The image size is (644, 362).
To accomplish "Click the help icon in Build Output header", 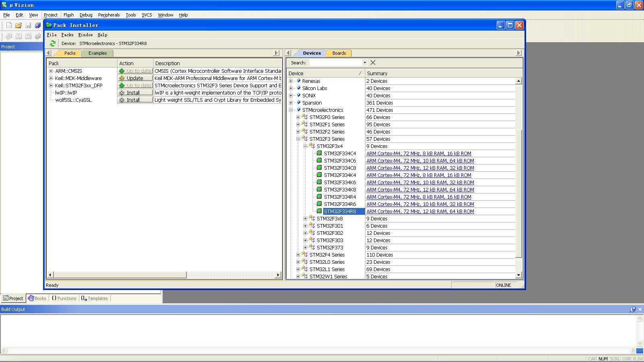I will pyautogui.click(x=633, y=309).
